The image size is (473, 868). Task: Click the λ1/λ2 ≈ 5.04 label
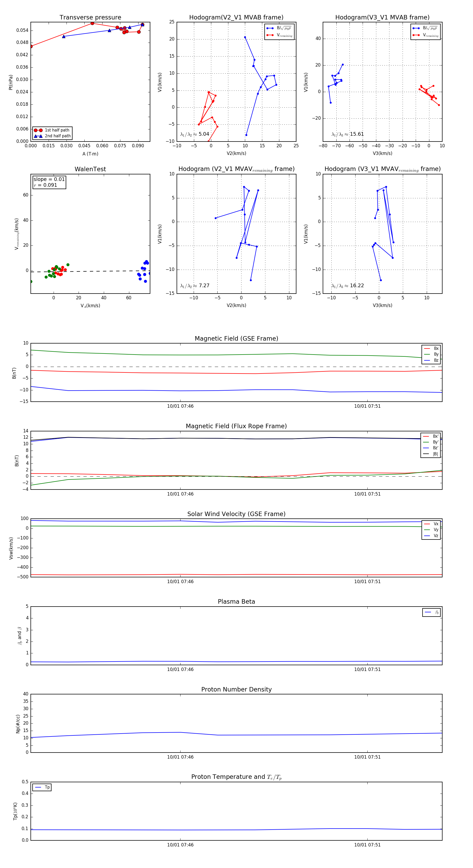tap(194, 134)
